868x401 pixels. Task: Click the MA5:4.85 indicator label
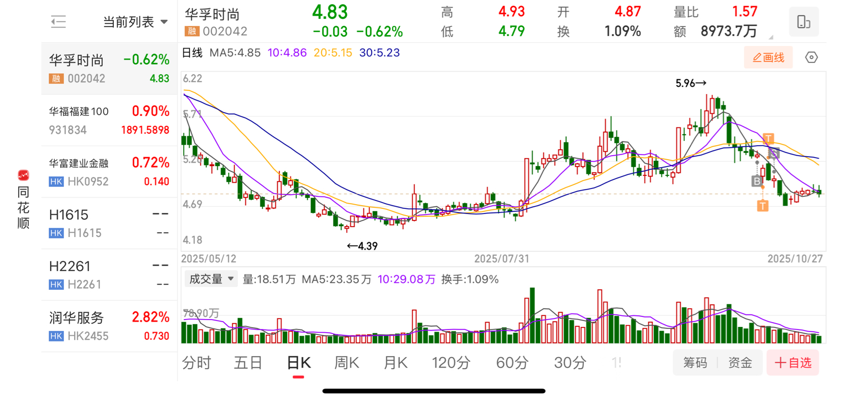[235, 53]
